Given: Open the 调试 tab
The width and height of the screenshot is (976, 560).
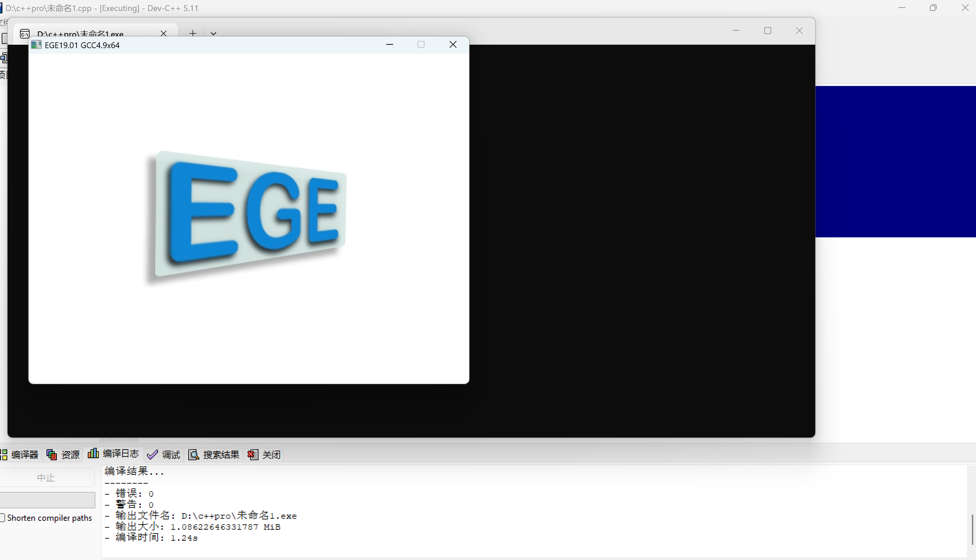Looking at the screenshot, I should tap(164, 455).
